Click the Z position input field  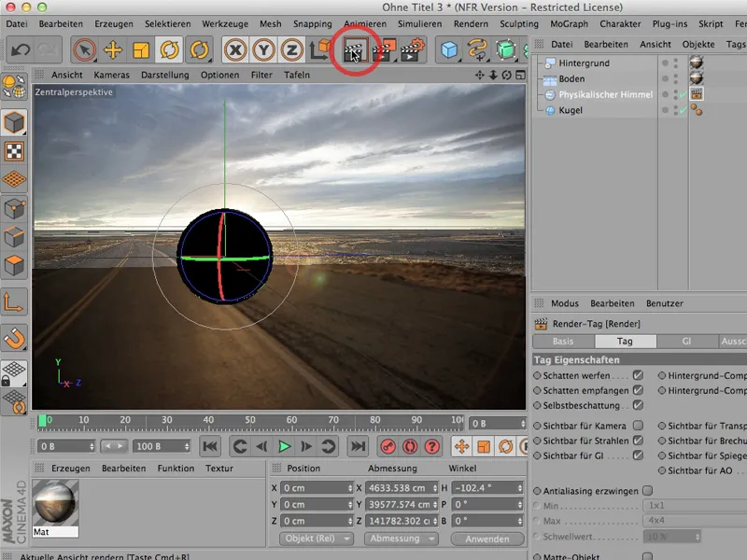315,521
